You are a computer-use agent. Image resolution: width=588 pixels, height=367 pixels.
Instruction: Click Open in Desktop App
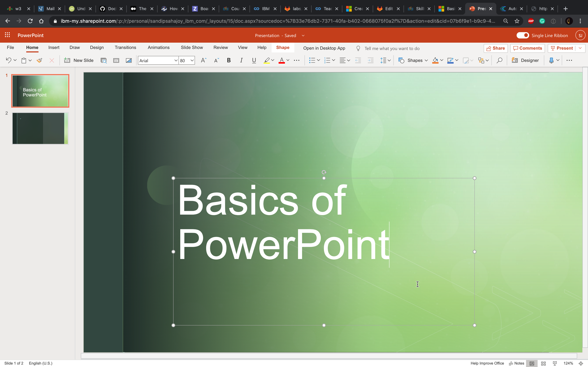324,48
